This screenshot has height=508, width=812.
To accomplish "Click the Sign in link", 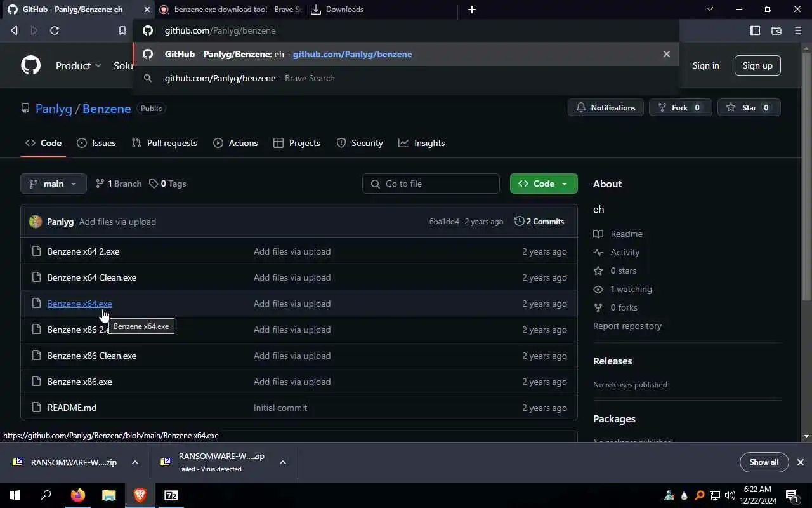I will click(705, 65).
